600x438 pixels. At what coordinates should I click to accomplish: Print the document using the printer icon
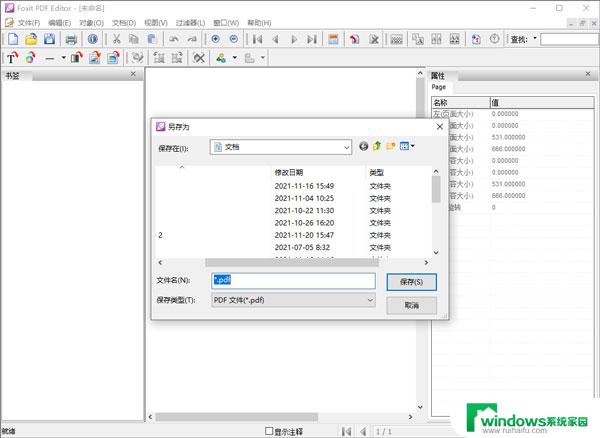coord(71,39)
